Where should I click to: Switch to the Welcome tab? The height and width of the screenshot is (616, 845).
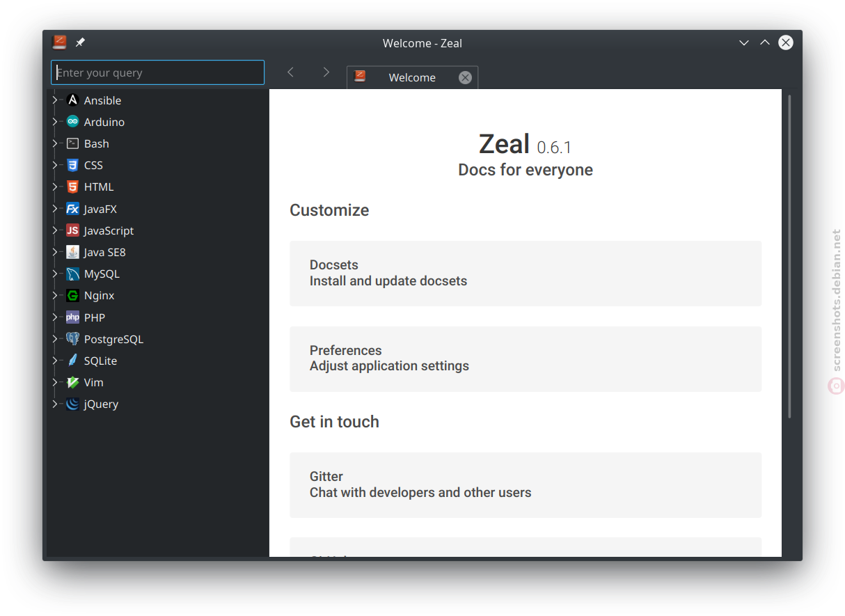click(412, 77)
